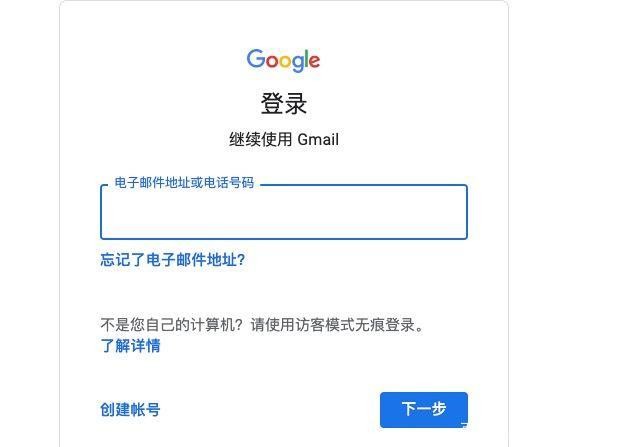Image resolution: width=621 pixels, height=447 pixels.
Task: Open the 了解详情 link
Action: tap(130, 346)
